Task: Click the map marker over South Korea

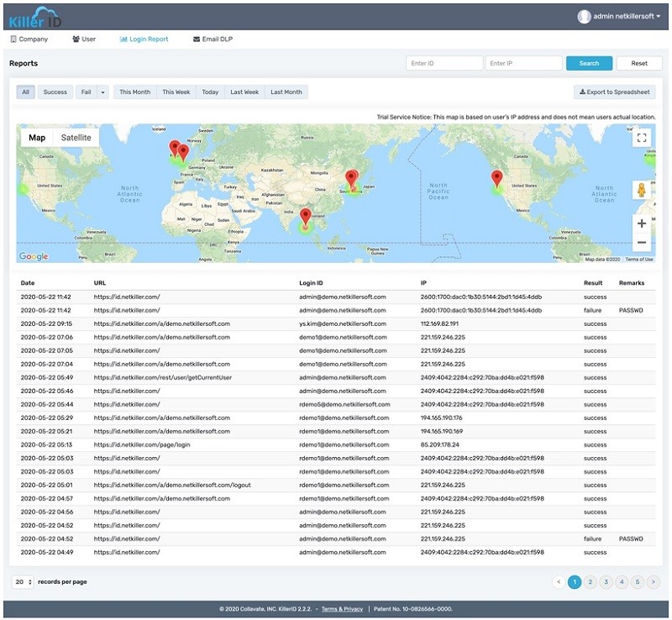Action: pyautogui.click(x=351, y=179)
